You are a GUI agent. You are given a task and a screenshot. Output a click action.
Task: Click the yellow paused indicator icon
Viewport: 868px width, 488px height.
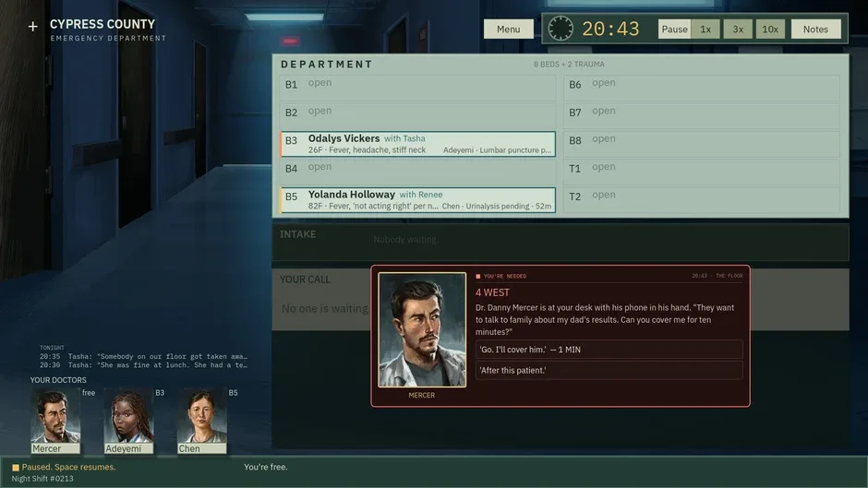(x=16, y=468)
